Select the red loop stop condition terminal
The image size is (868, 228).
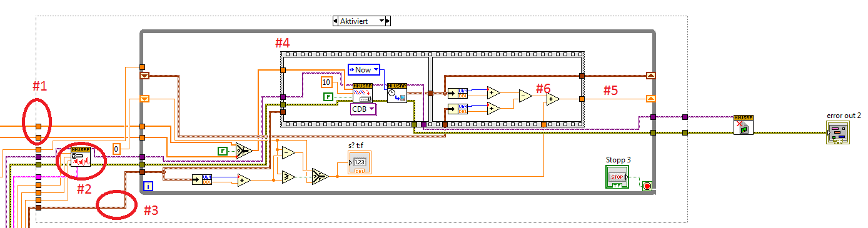tap(646, 186)
